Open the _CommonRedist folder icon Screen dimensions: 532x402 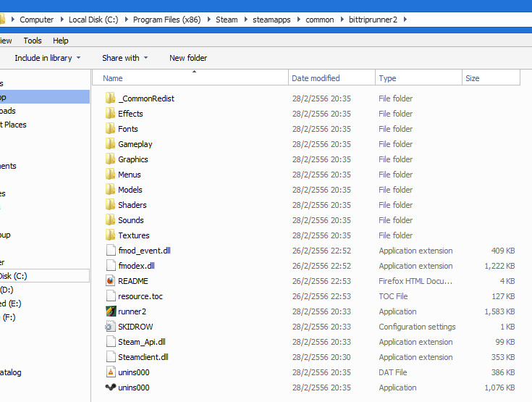[110, 99]
